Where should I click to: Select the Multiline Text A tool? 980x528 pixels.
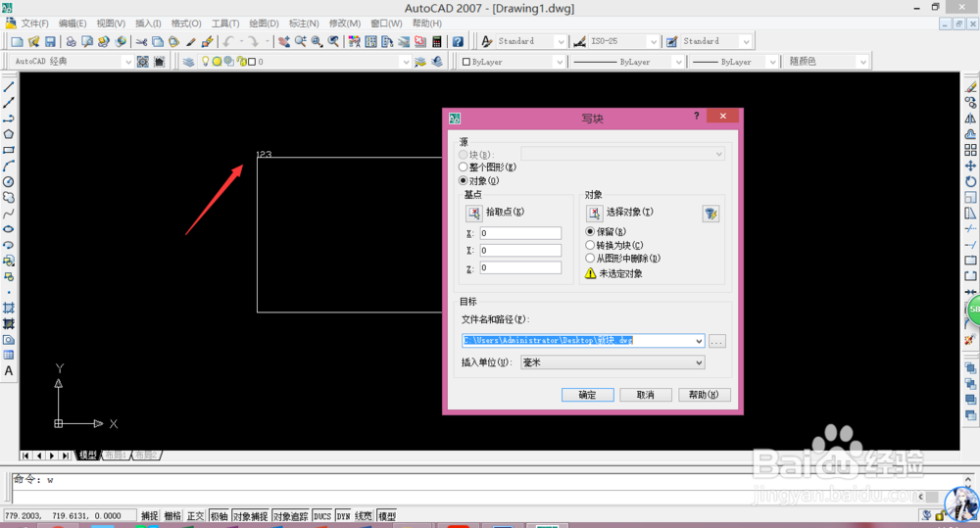[x=9, y=370]
